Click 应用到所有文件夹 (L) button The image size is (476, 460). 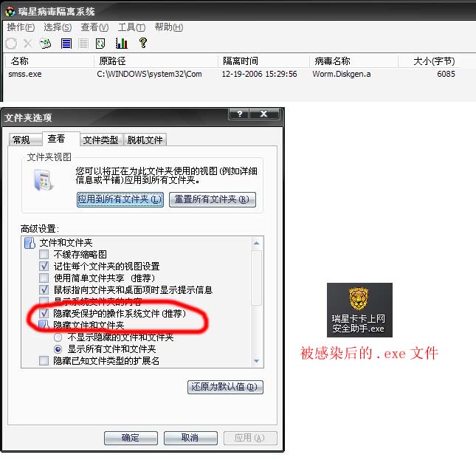[x=120, y=200]
